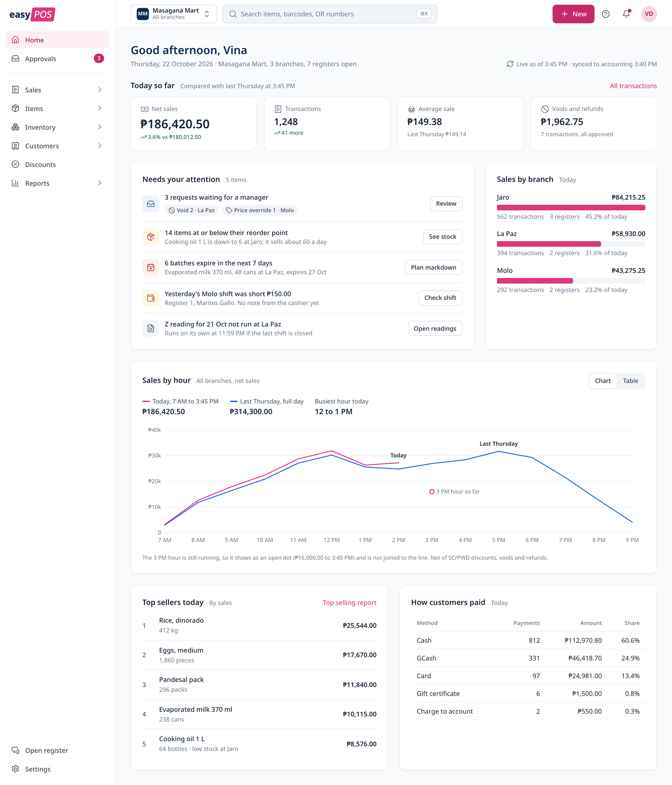Click the Average sale basket icon
The height and width of the screenshot is (785, 672).
(x=411, y=109)
